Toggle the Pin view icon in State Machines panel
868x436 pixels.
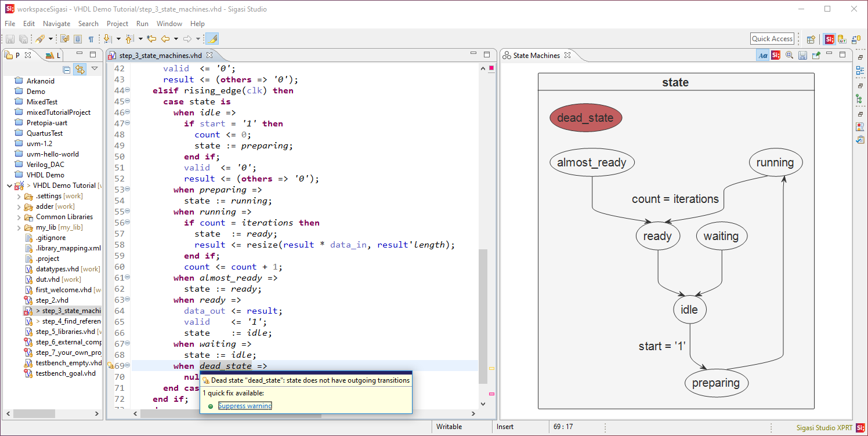pos(816,55)
